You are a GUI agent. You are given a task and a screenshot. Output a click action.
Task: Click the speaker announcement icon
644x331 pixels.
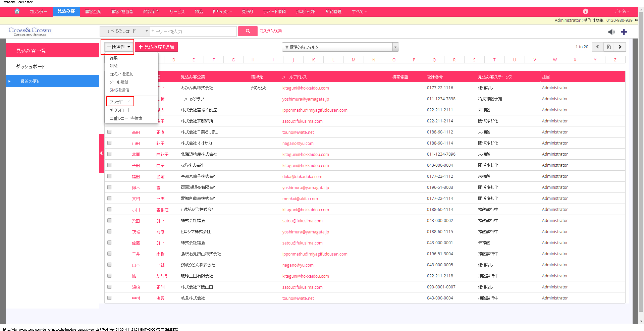[x=611, y=32]
